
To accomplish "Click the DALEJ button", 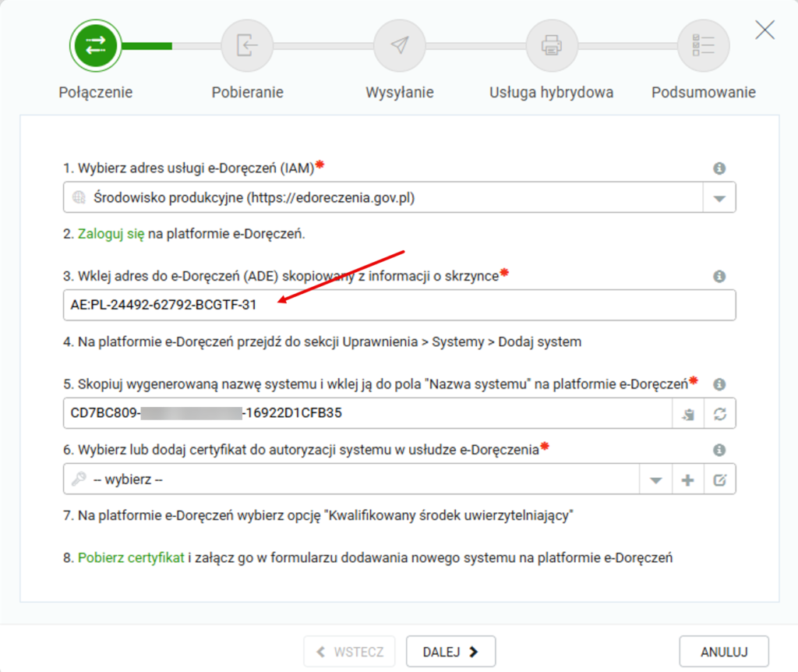I will pyautogui.click(x=451, y=652).
